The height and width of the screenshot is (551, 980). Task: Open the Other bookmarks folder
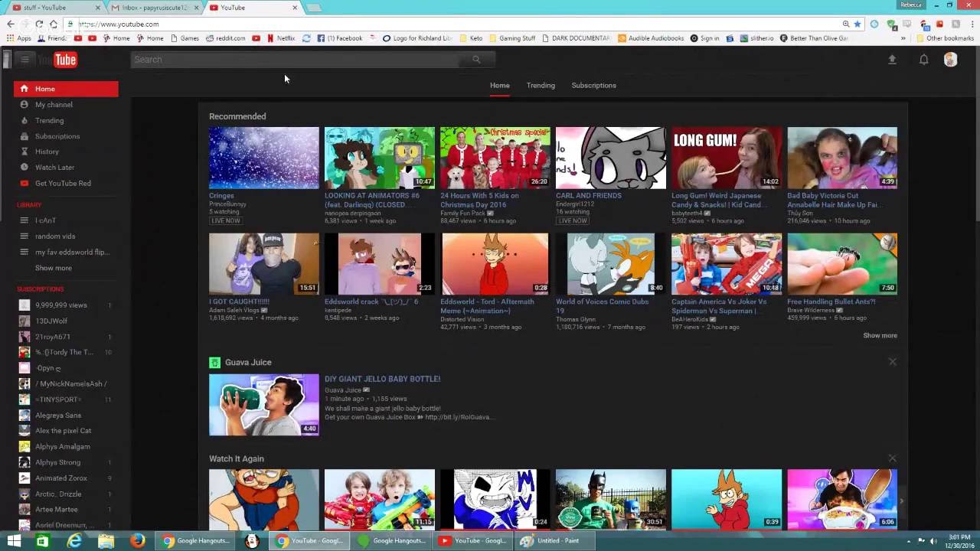(944, 38)
